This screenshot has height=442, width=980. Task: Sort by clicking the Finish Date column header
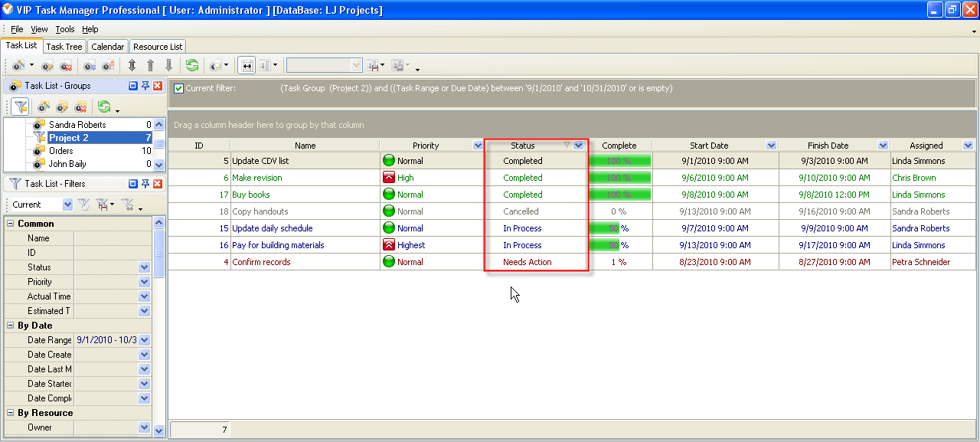[827, 146]
